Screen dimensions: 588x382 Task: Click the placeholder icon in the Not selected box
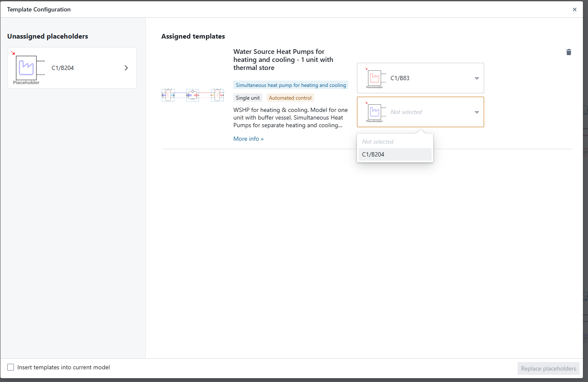point(374,112)
